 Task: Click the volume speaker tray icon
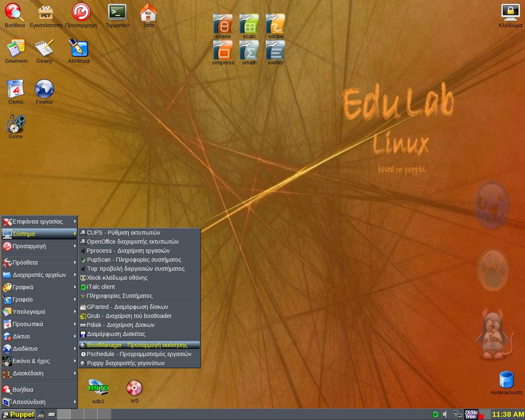pos(445,414)
